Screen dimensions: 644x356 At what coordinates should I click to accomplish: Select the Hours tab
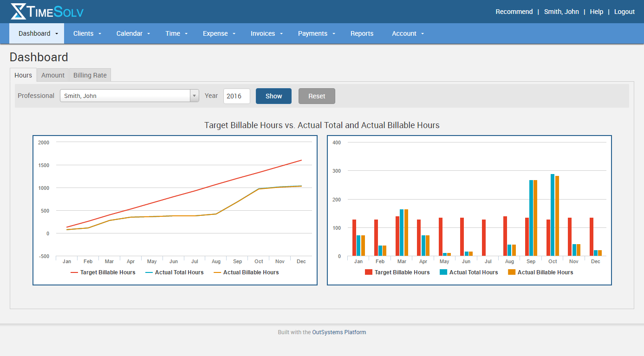pos(23,75)
